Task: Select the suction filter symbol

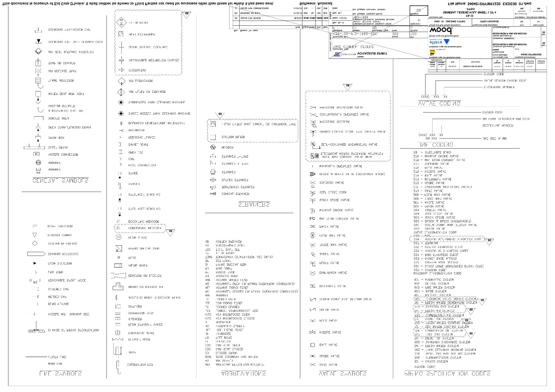Action: click(213, 137)
